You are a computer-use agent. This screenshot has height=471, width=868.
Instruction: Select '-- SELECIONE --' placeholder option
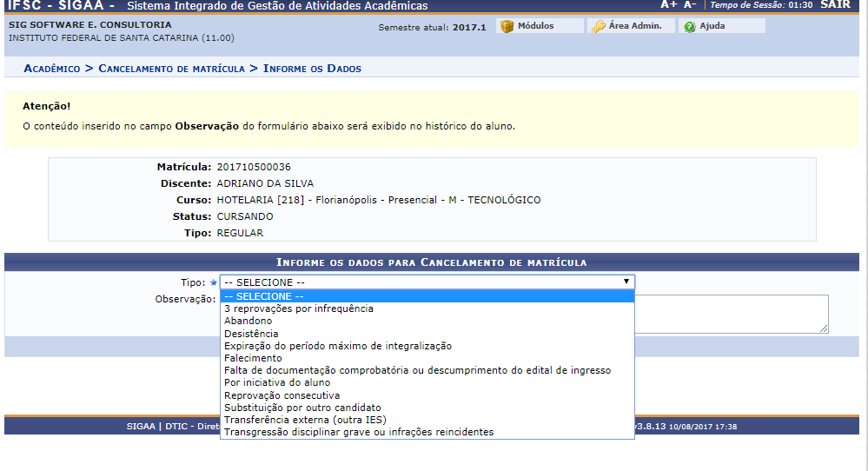point(264,296)
